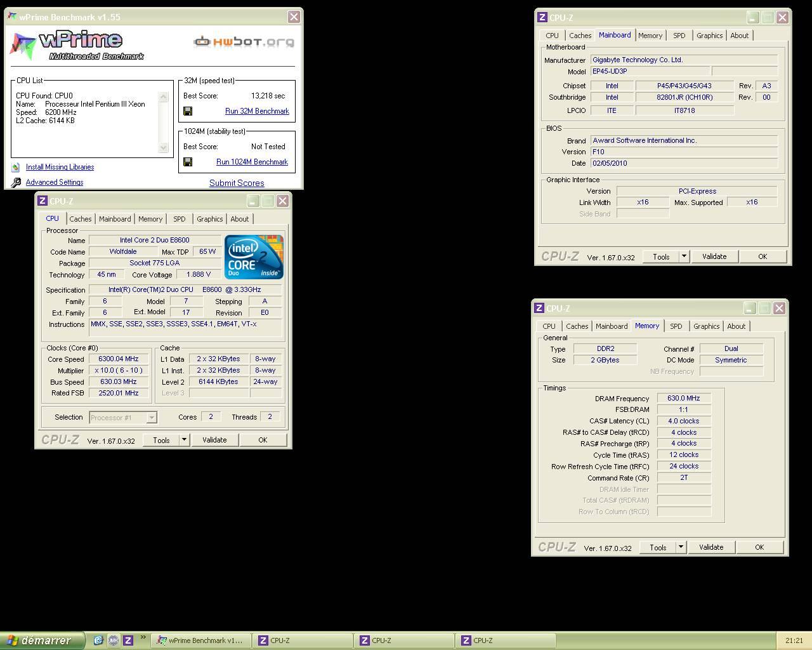Open the SPD tab in the CPU tab window

coord(180,219)
